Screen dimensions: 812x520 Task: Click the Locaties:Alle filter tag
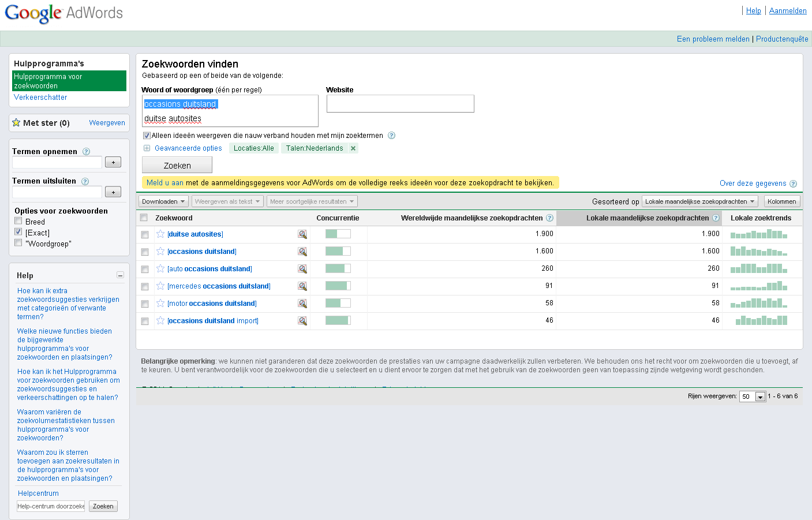point(254,148)
